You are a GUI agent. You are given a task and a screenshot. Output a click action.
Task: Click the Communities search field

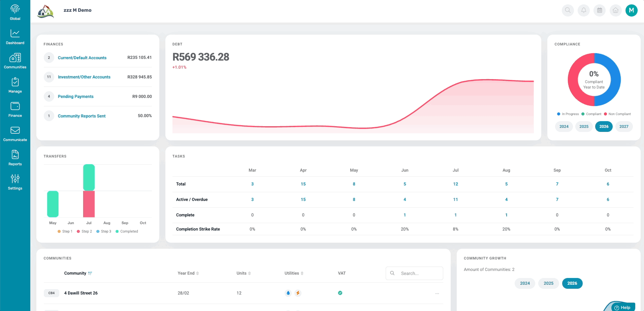click(414, 273)
